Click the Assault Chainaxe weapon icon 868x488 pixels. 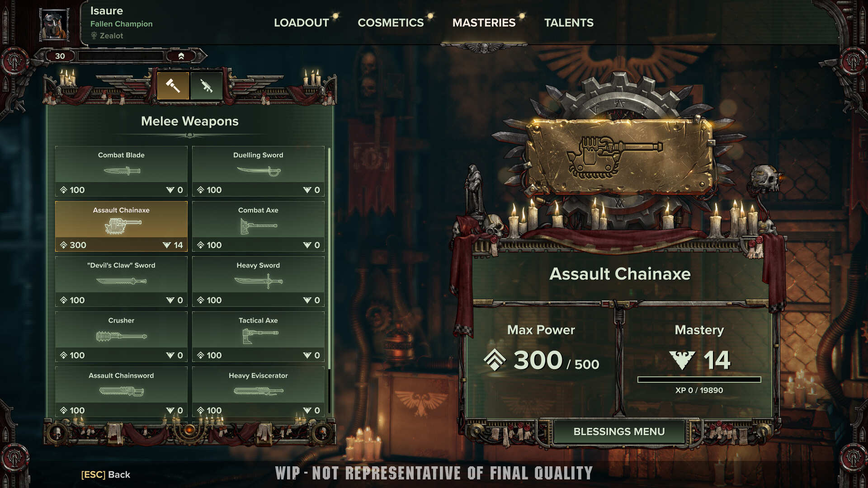[120, 225]
